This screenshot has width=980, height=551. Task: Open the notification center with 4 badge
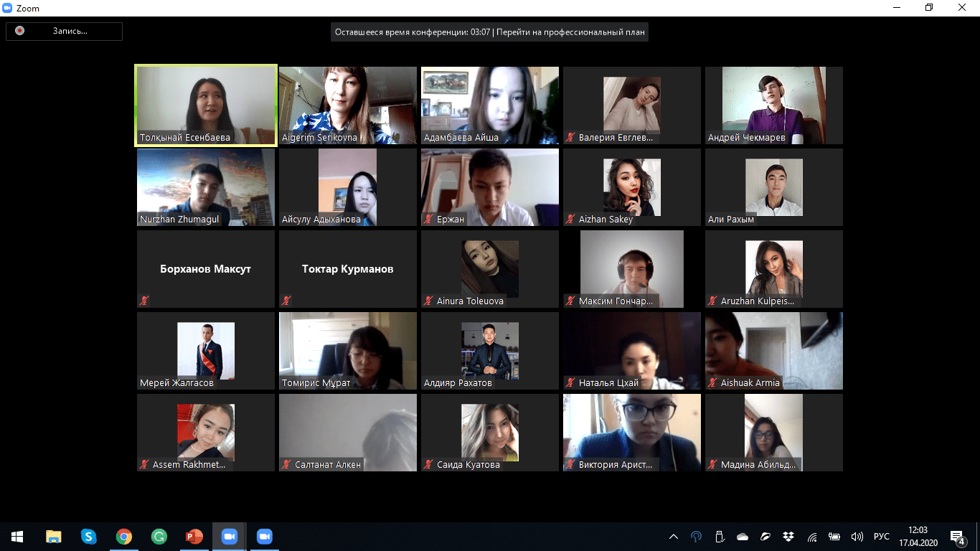[958, 537]
